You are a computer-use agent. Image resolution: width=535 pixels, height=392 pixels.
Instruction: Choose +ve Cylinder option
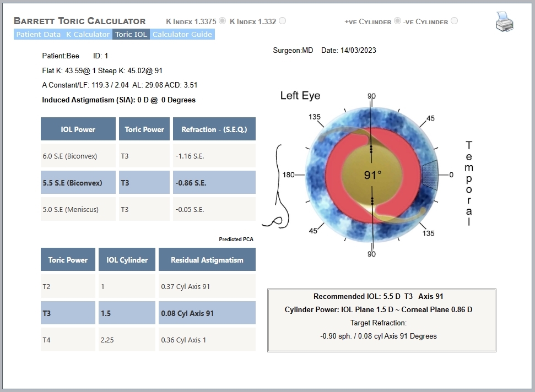397,21
